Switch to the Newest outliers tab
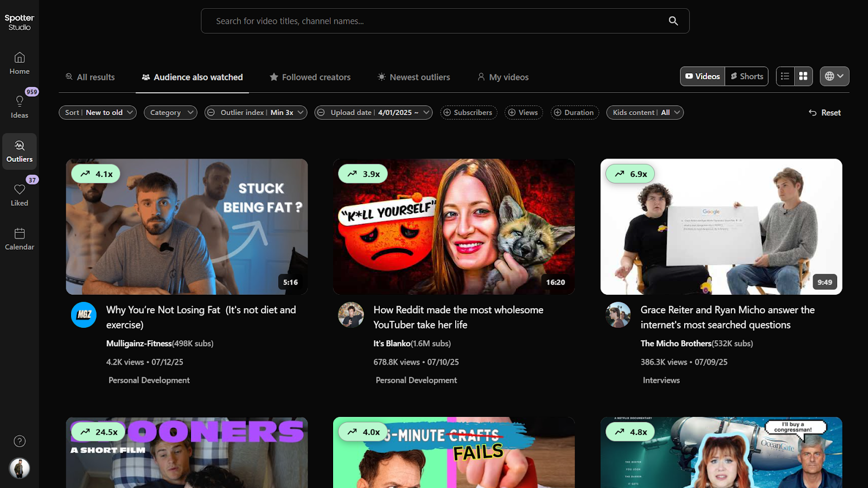Image resolution: width=868 pixels, height=488 pixels. pyautogui.click(x=414, y=77)
